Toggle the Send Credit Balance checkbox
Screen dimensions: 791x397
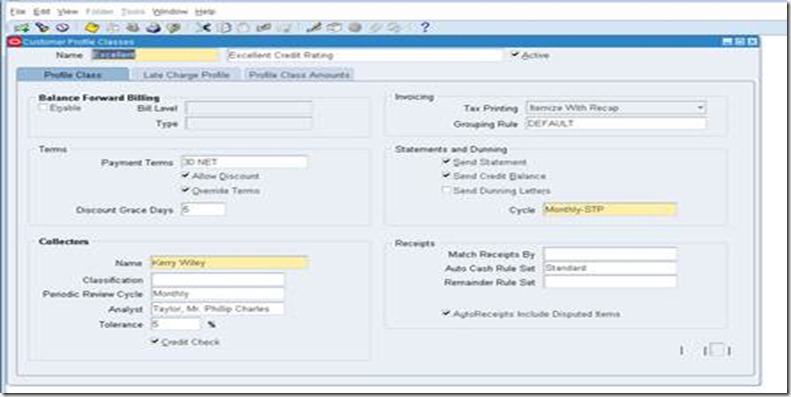pos(446,176)
